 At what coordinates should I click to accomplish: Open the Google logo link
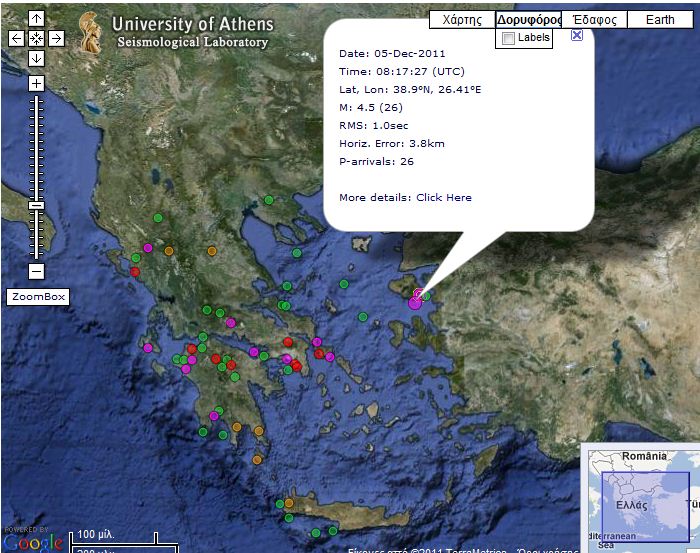tap(33, 543)
